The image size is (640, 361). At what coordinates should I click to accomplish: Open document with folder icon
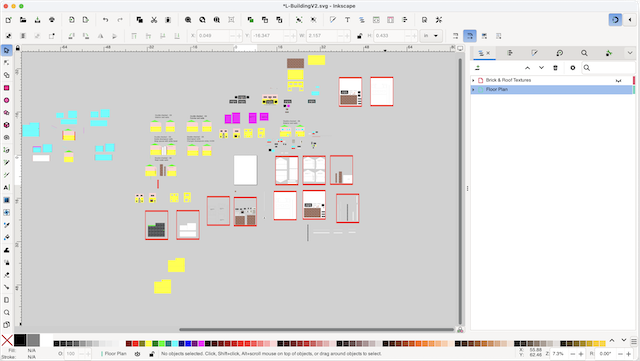pyautogui.click(x=23, y=20)
